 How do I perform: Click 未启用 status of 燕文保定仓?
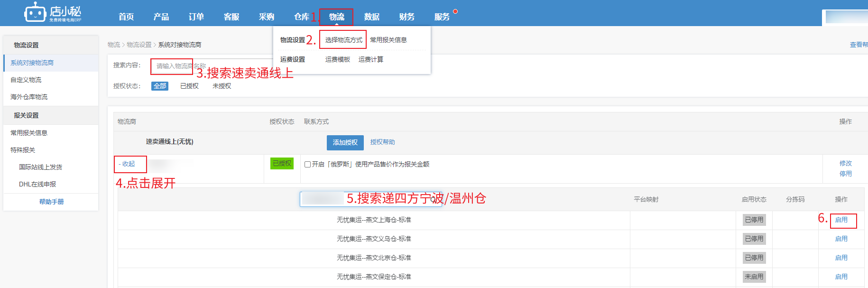[754, 277]
